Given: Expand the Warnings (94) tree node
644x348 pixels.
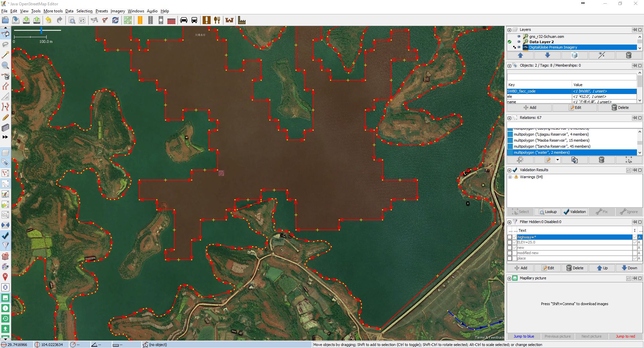Looking at the screenshot, I should [x=510, y=177].
